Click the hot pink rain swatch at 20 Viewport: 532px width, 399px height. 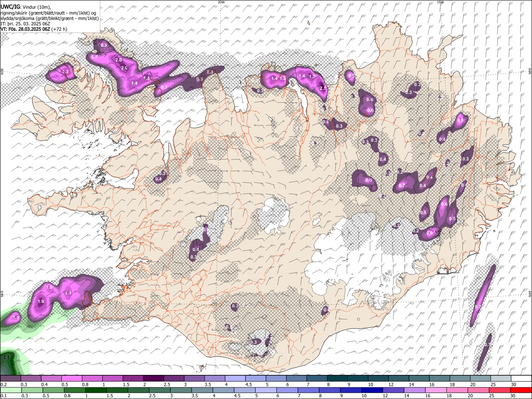(478, 390)
